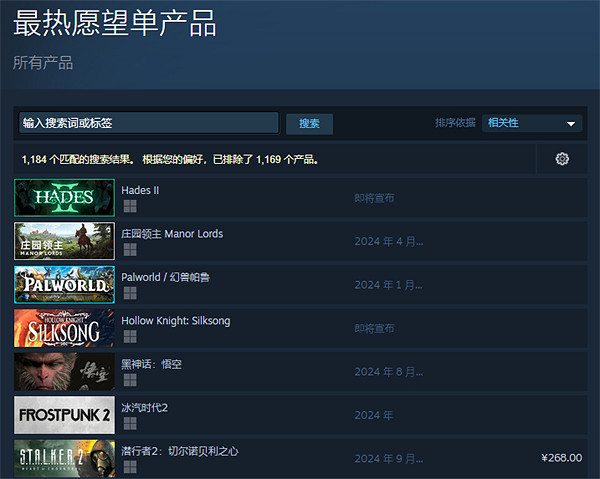Open the search settings gear icon

(x=562, y=159)
